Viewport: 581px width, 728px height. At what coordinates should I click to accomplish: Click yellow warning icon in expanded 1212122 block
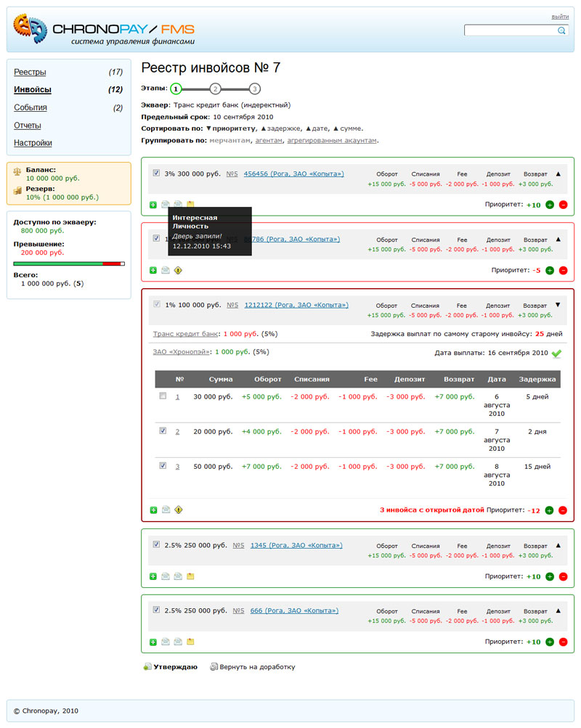(178, 510)
